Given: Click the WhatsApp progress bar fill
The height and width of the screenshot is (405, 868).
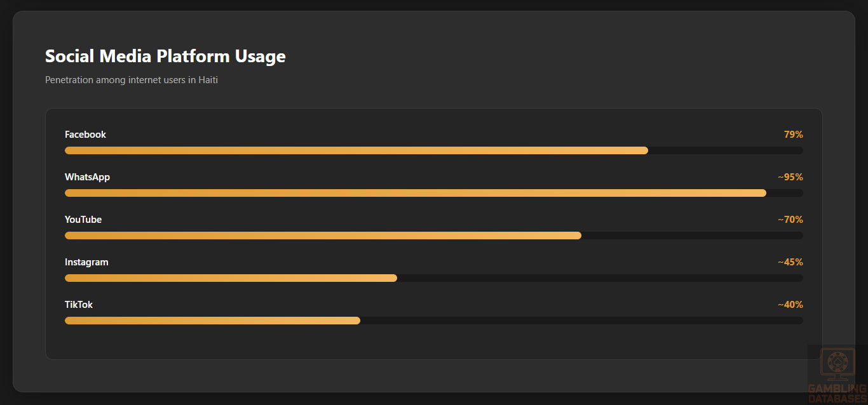Looking at the screenshot, I should point(415,193).
